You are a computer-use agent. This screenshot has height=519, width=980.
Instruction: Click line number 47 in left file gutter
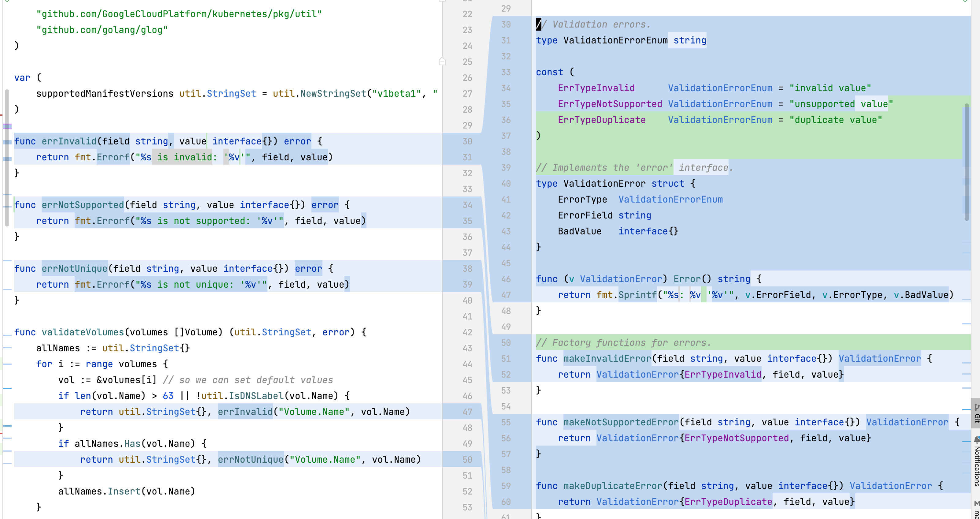[467, 412]
